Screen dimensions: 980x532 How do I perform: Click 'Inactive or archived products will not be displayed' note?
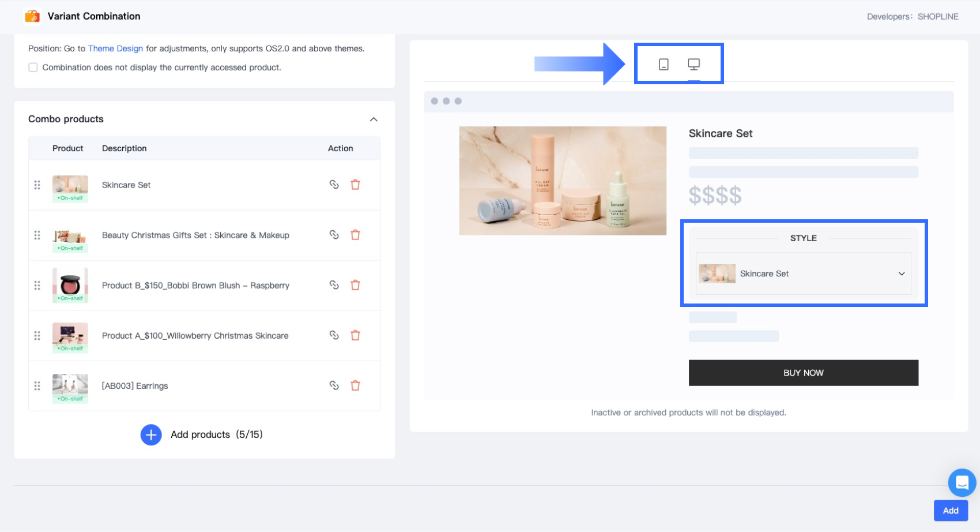tap(689, 413)
